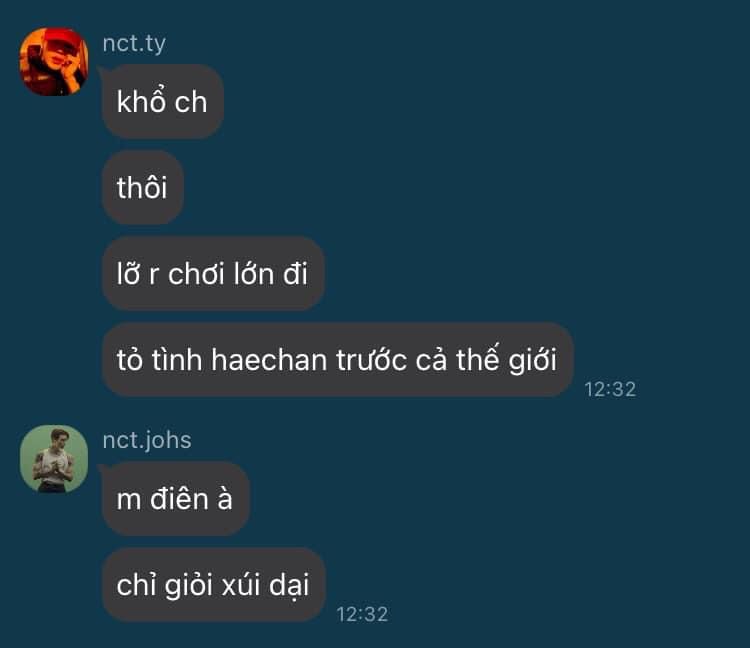Screen dimensions: 750x648
Task: Tap the red-tinted avatar of nct.ty
Action: click(x=54, y=62)
